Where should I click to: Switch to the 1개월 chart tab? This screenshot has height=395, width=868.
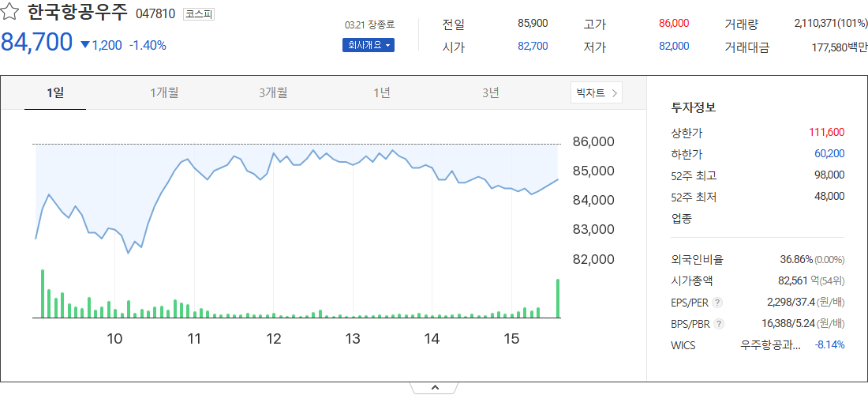[x=164, y=93]
